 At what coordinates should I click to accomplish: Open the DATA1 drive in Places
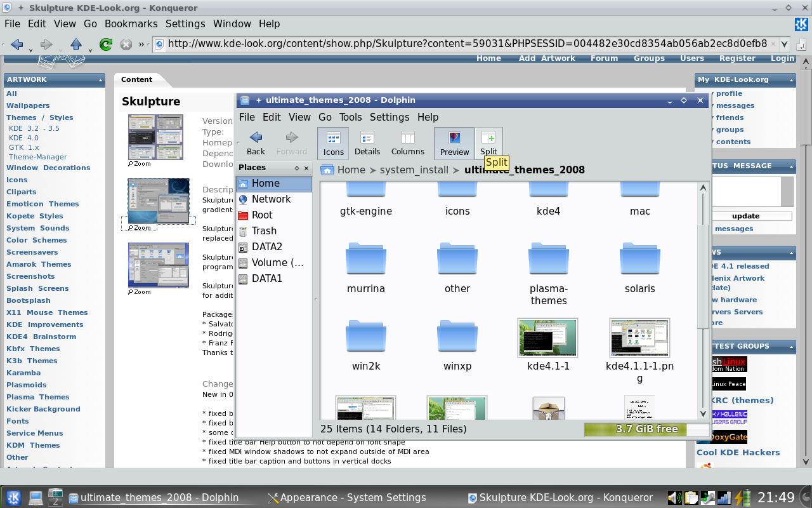pyautogui.click(x=274, y=278)
